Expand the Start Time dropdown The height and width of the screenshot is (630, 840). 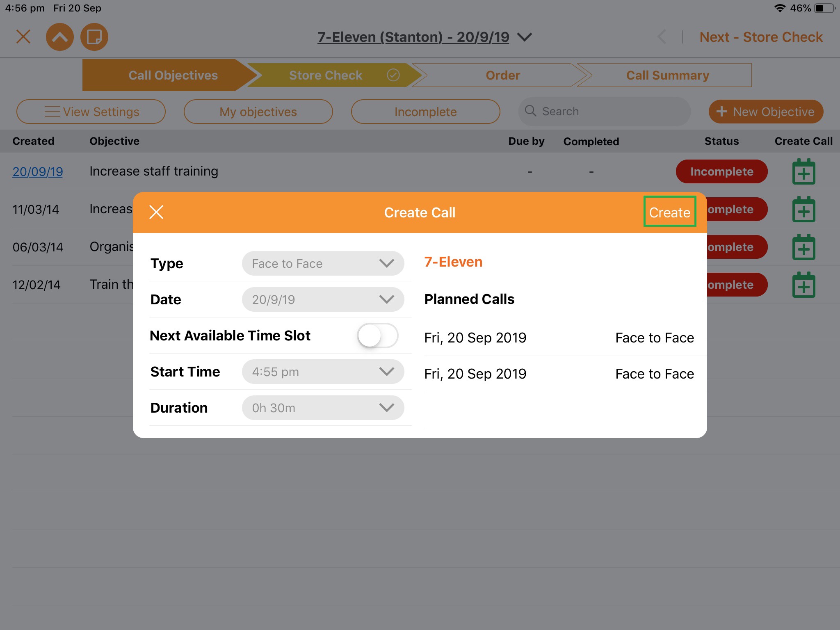323,372
